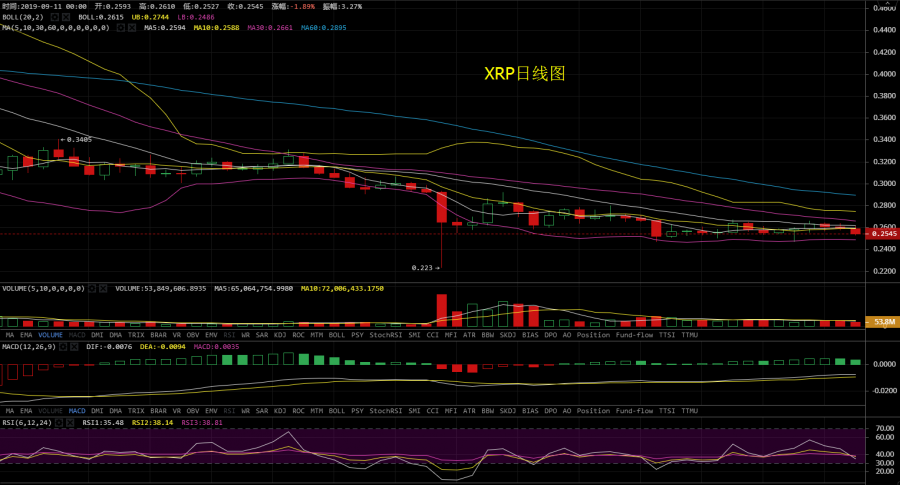The width and height of the screenshot is (900, 485).
Task: Open settings gear next to MACD(12,26,9)
Action: (63, 347)
